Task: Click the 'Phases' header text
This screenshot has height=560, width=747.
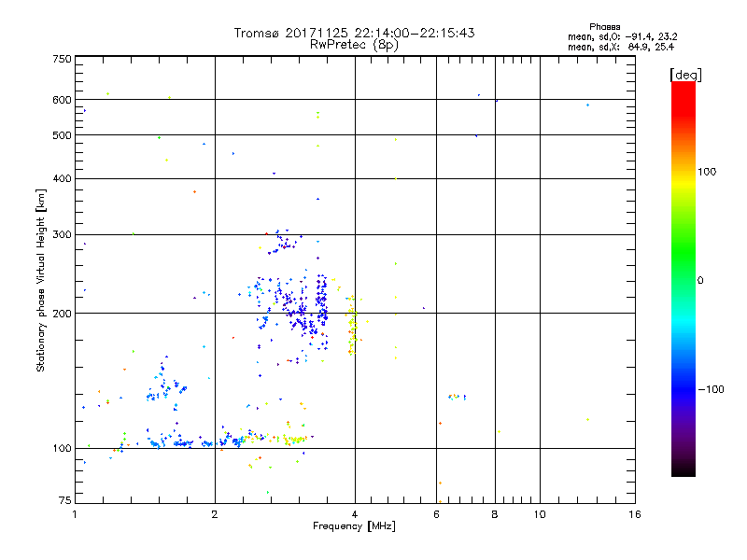Action: pos(604,27)
